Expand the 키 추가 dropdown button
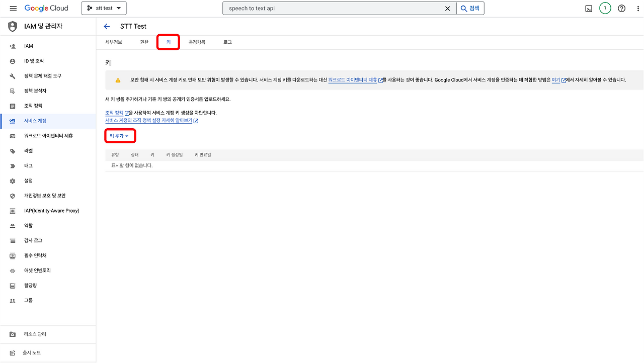 point(120,135)
